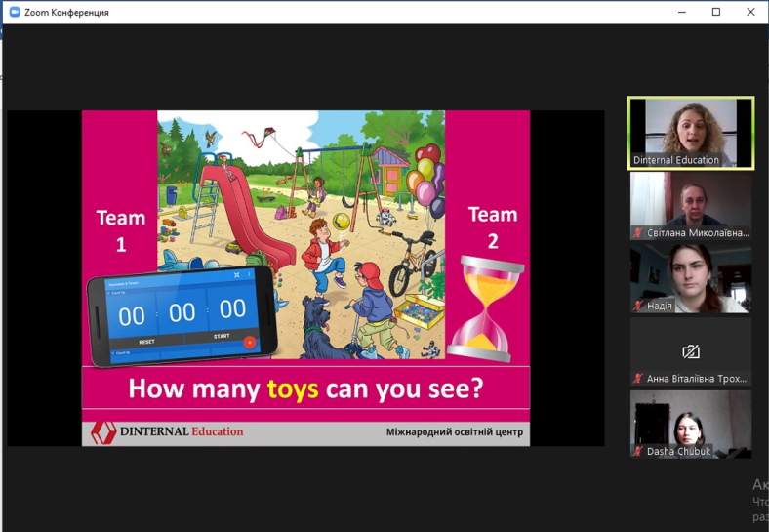The height and width of the screenshot is (532, 769).
Task: Click the playground picture in shared slide
Action: coord(302,234)
